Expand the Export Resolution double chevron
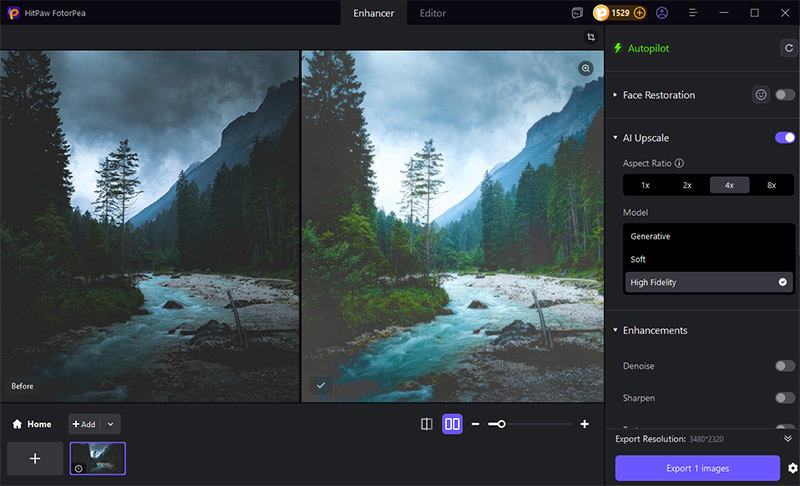This screenshot has width=800, height=486. point(788,439)
